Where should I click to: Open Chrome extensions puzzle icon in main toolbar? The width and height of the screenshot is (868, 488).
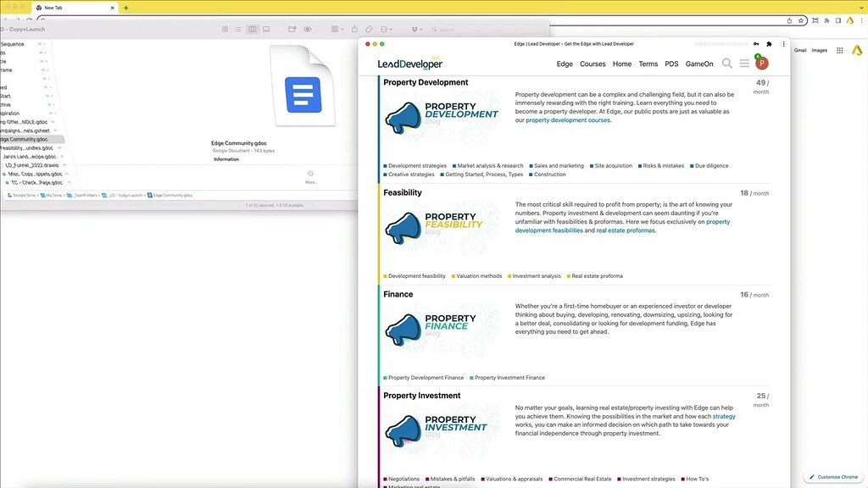click(x=826, y=20)
